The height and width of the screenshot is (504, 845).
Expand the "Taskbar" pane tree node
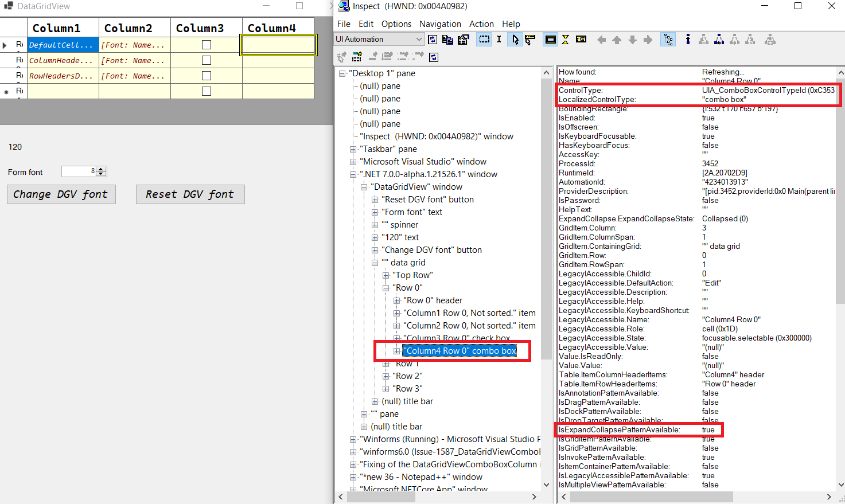point(353,149)
